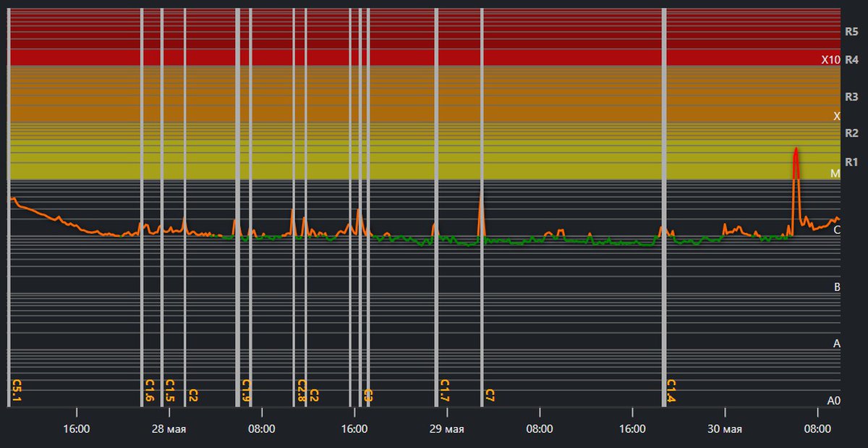Screen dimensions: 868x448
Task: Select the C1.4 flare event label
Action: (x=671, y=391)
